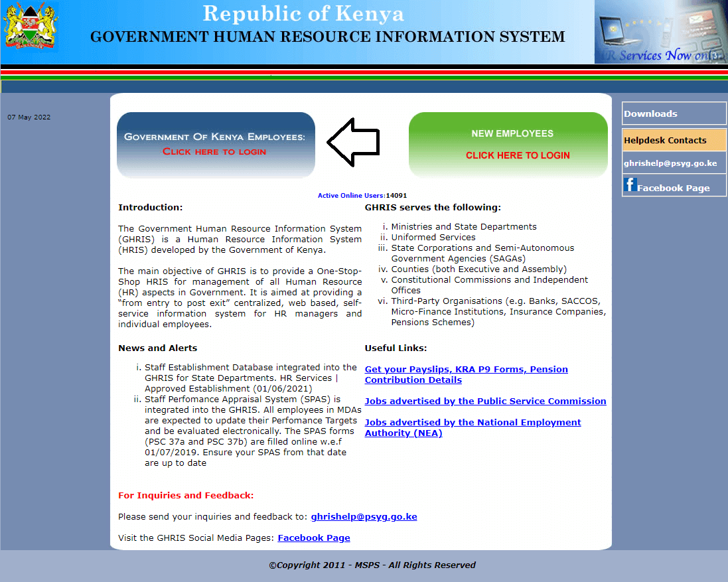This screenshot has width=728, height=582.
Task: Click Ministries and State Departments list item
Action: click(x=463, y=226)
